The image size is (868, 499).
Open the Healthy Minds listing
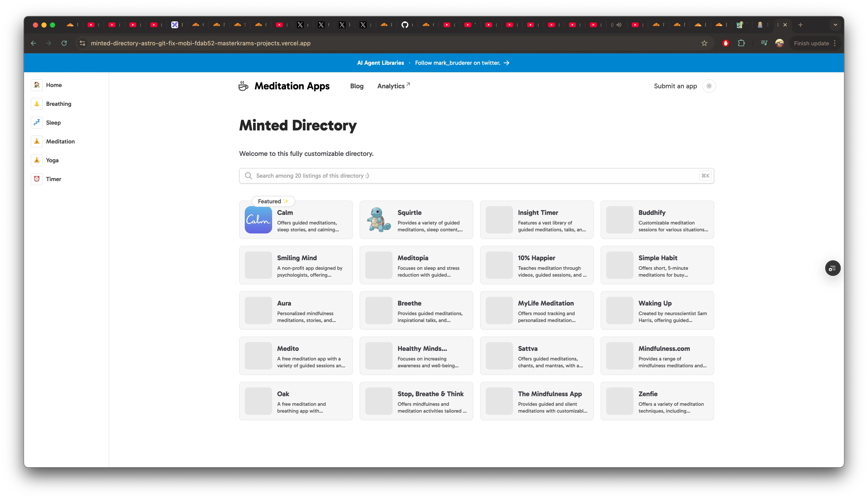pyautogui.click(x=416, y=356)
